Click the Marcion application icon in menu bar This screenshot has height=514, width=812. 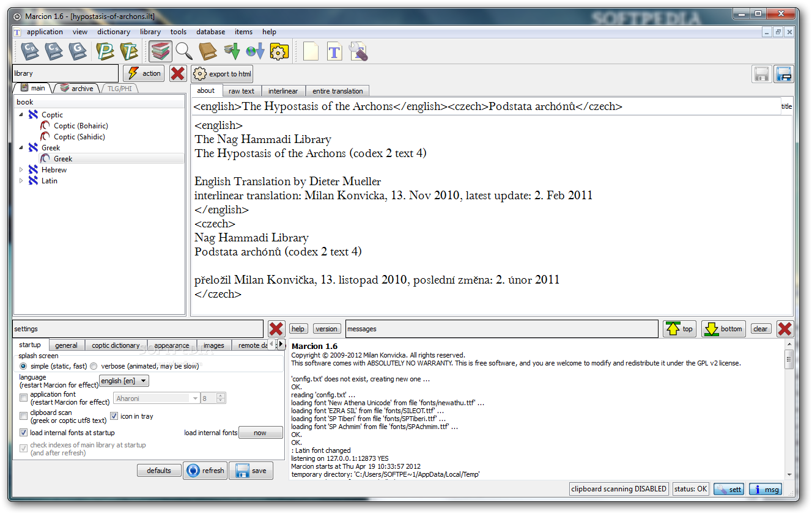pyautogui.click(x=17, y=32)
